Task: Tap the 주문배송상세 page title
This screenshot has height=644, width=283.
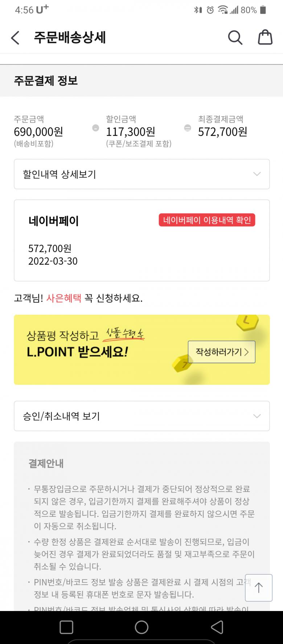Action: [70, 38]
